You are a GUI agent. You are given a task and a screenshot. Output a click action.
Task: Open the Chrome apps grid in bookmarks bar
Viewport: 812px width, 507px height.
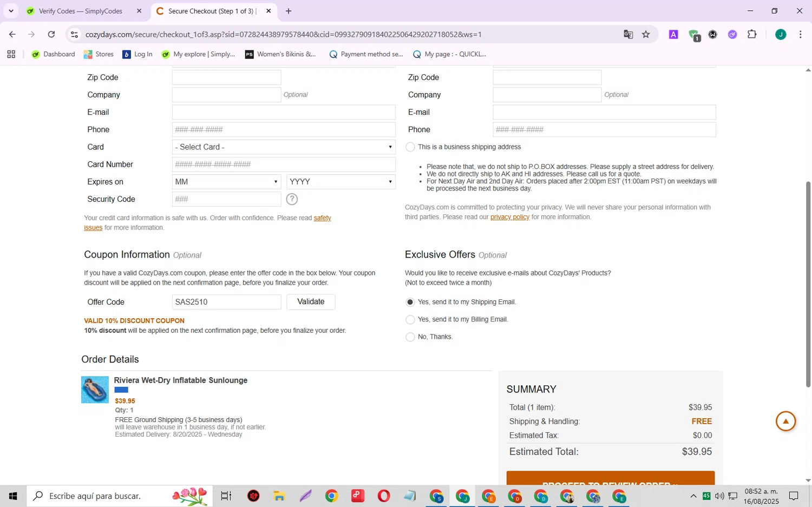(x=11, y=54)
